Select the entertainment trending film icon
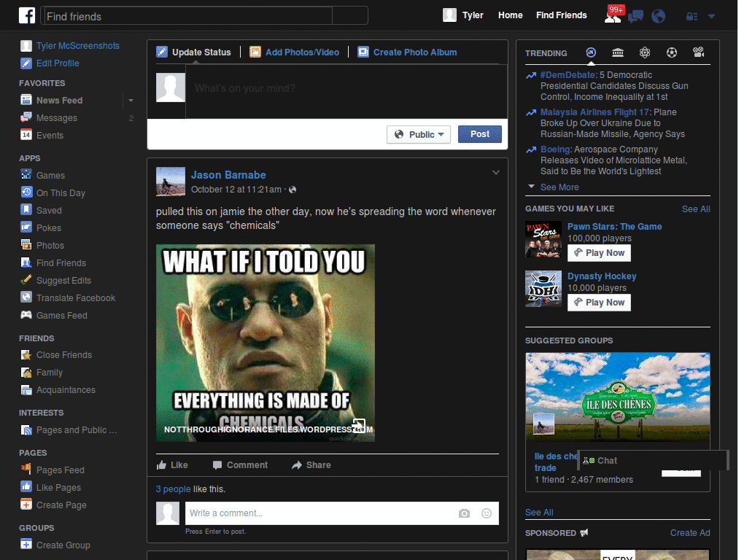The image size is (747, 560). click(698, 52)
